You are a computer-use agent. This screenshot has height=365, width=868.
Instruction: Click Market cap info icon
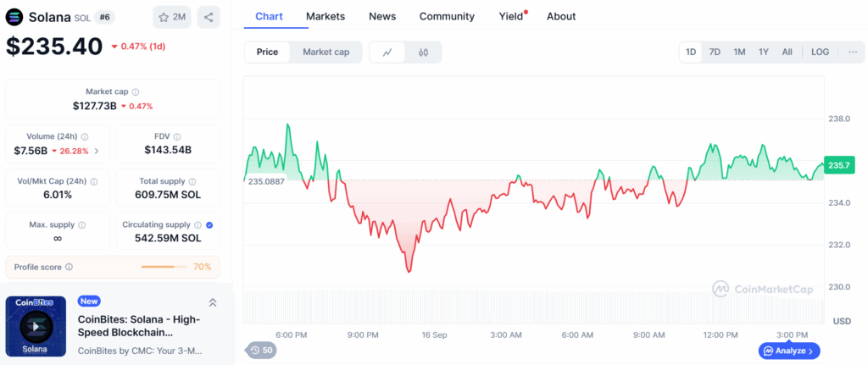click(x=136, y=91)
